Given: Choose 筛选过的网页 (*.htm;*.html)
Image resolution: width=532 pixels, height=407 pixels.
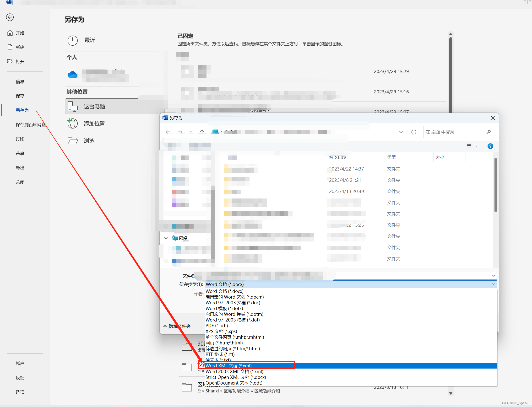Looking at the screenshot, I should [350, 349].
